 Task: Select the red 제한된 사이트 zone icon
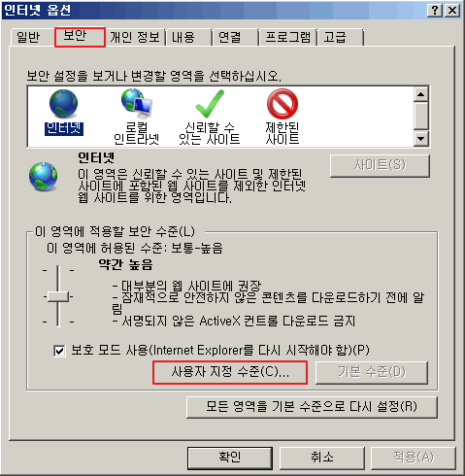click(x=282, y=104)
